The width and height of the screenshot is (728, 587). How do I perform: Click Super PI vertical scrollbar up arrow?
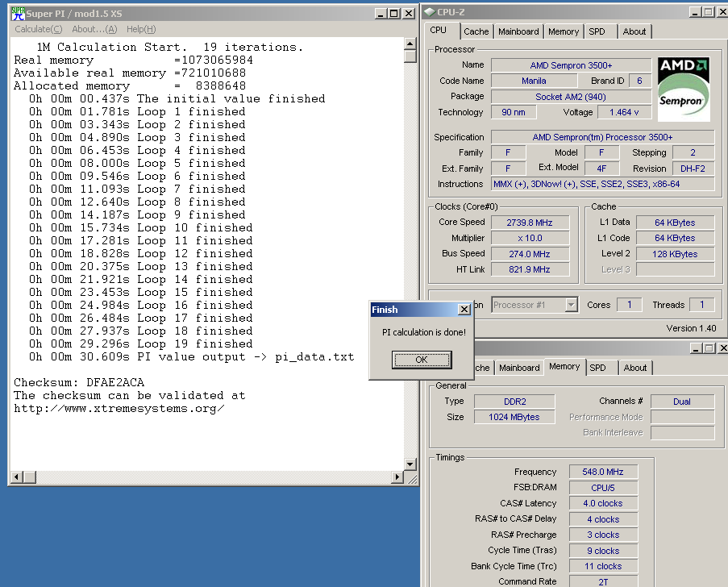(410, 44)
